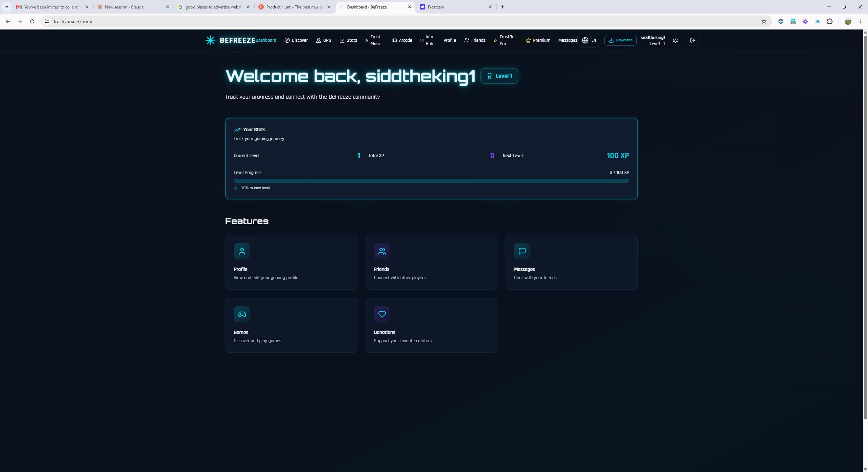This screenshot has width=868, height=472.
Task: Open Arcade in the navigation bar
Action: pos(402,40)
